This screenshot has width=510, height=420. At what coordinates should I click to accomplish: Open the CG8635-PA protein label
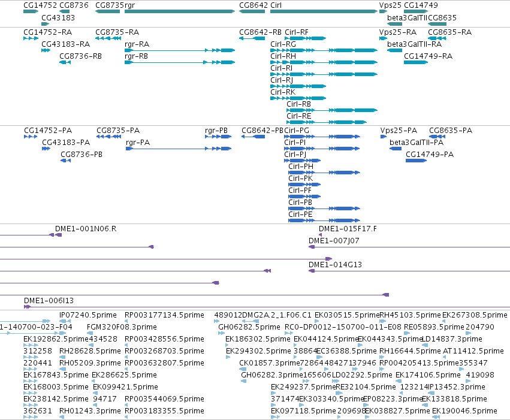451,131
